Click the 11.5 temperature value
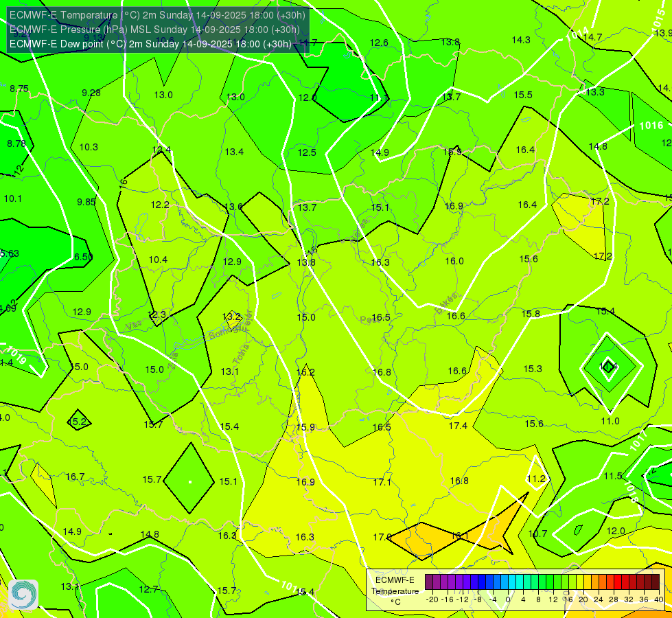The width and height of the screenshot is (672, 618). coord(613,476)
